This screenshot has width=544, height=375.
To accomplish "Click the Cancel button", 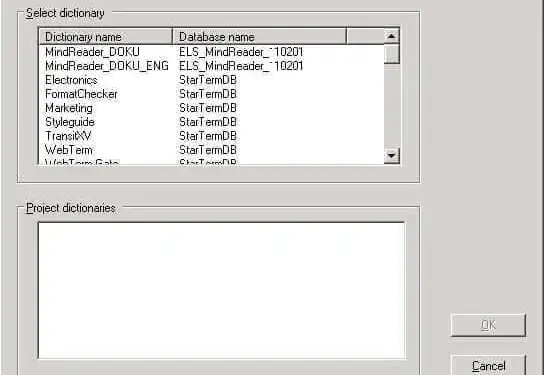I will click(488, 365).
